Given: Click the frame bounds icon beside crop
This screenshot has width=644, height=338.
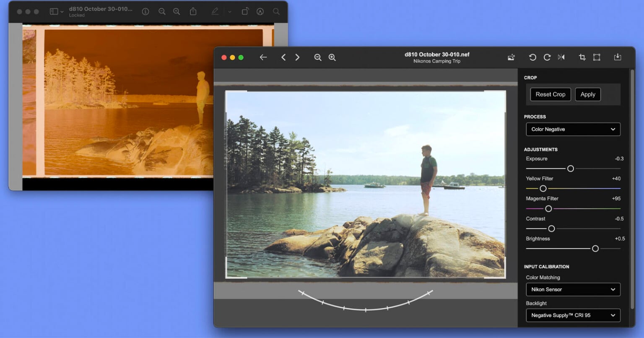Looking at the screenshot, I should [597, 57].
